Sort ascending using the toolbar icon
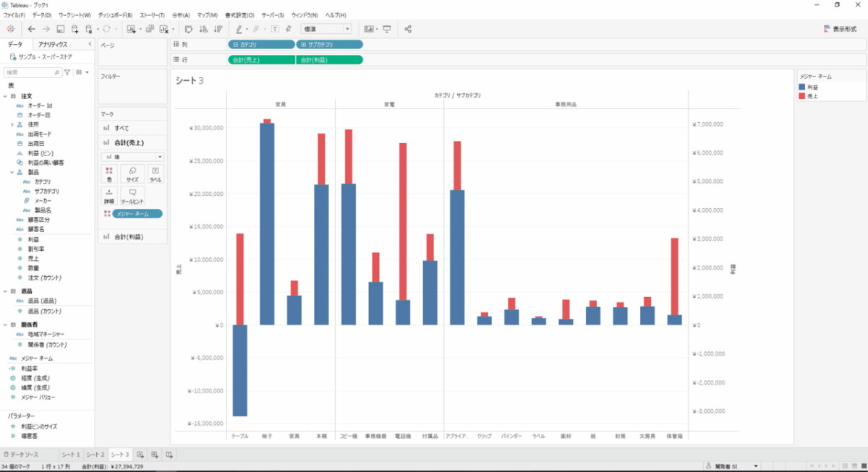The image size is (868, 472). [203, 29]
